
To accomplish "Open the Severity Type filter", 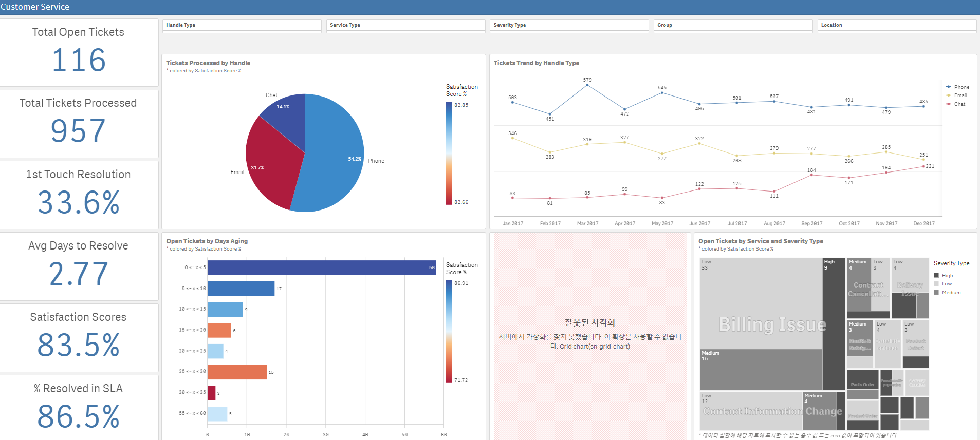I will tap(569, 25).
